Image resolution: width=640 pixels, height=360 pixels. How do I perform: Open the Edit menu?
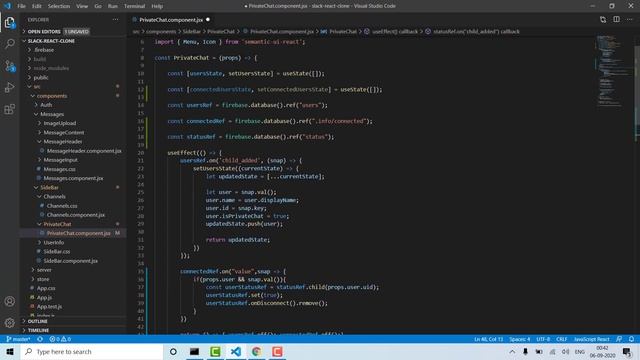click(x=37, y=6)
